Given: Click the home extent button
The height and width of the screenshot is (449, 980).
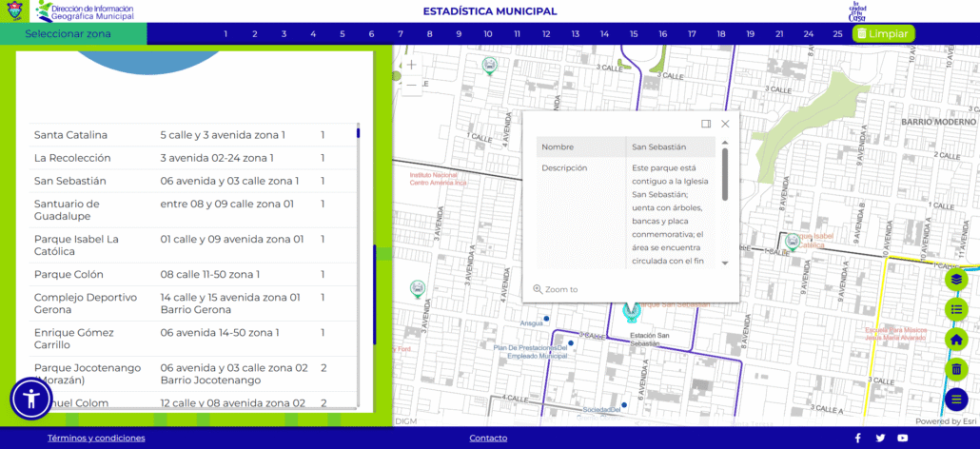Looking at the screenshot, I should 956,340.
